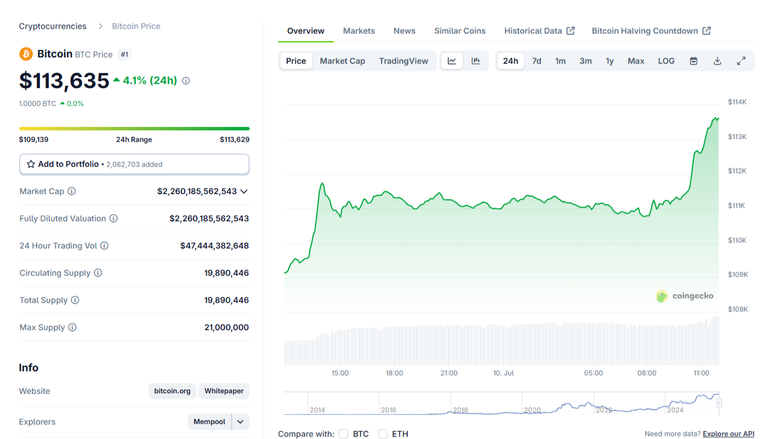Image resolution: width=768 pixels, height=439 pixels.
Task: Select the 1y time range
Action: pos(609,61)
